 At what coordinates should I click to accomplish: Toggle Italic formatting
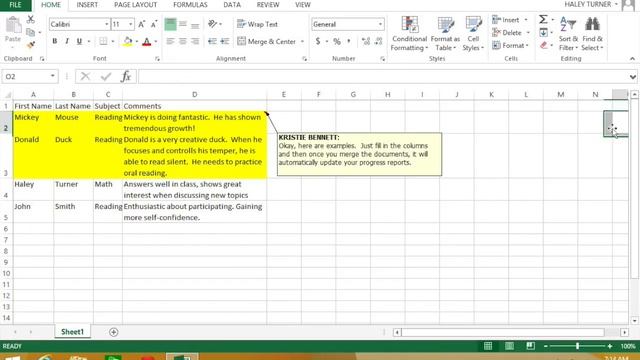coord(67,41)
